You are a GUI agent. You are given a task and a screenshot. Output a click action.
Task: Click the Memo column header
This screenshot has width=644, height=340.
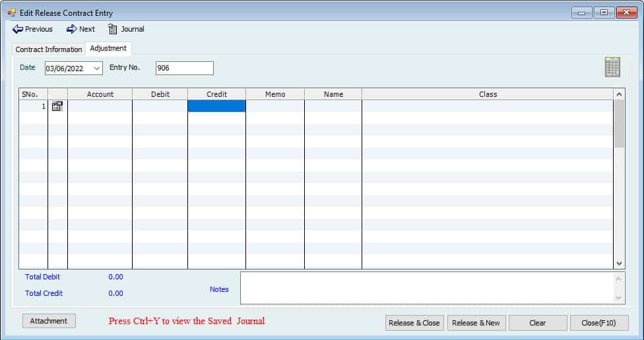tap(275, 94)
